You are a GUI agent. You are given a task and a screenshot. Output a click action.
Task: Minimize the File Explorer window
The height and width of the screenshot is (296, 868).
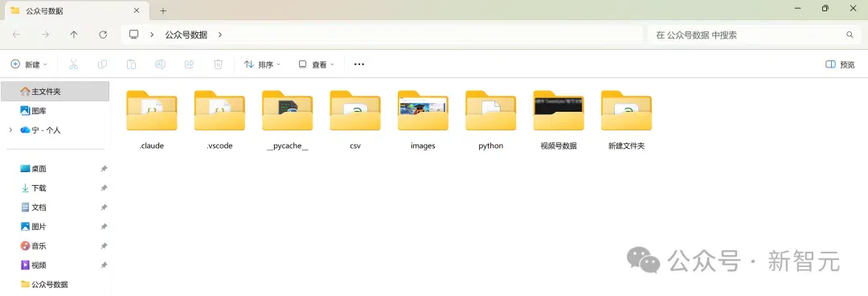(x=798, y=8)
